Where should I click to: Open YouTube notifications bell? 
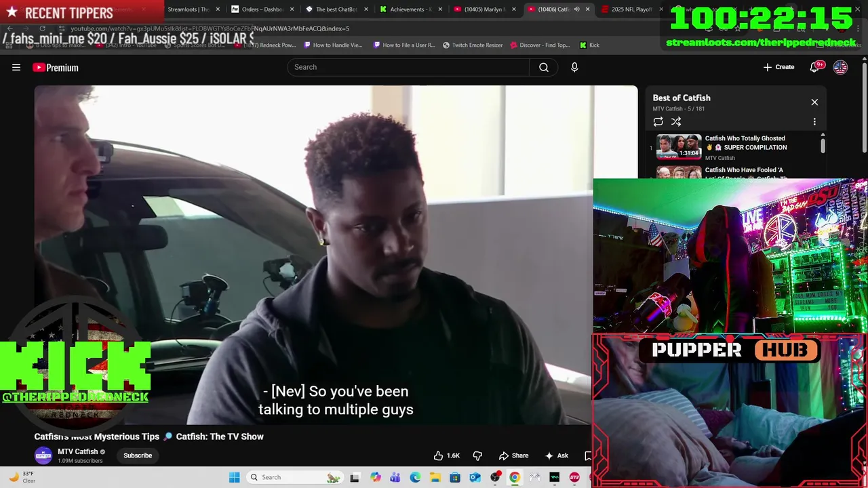click(x=816, y=67)
